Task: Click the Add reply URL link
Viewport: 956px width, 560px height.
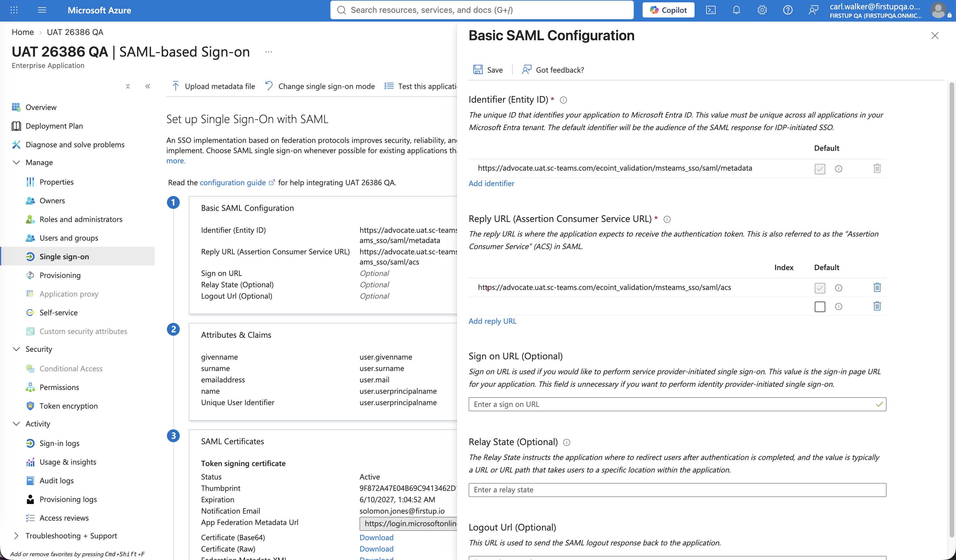Action: tap(492, 321)
